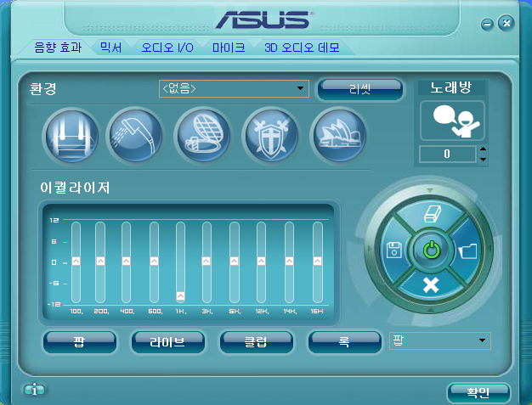
Task: Click the 리셋 button
Action: pyautogui.click(x=360, y=89)
